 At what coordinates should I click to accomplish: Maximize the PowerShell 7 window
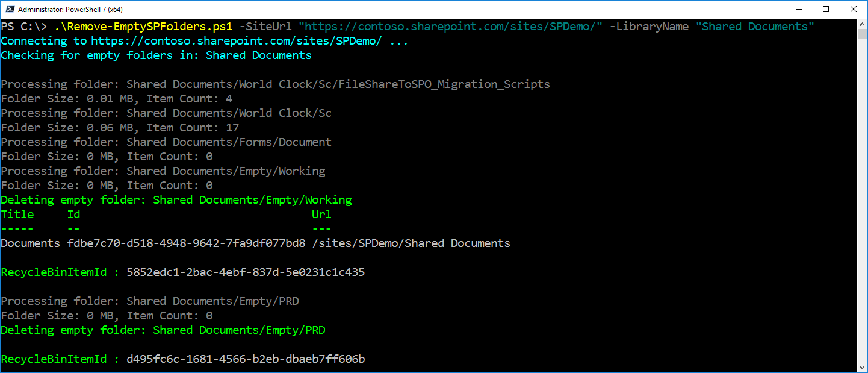pyautogui.click(x=826, y=9)
